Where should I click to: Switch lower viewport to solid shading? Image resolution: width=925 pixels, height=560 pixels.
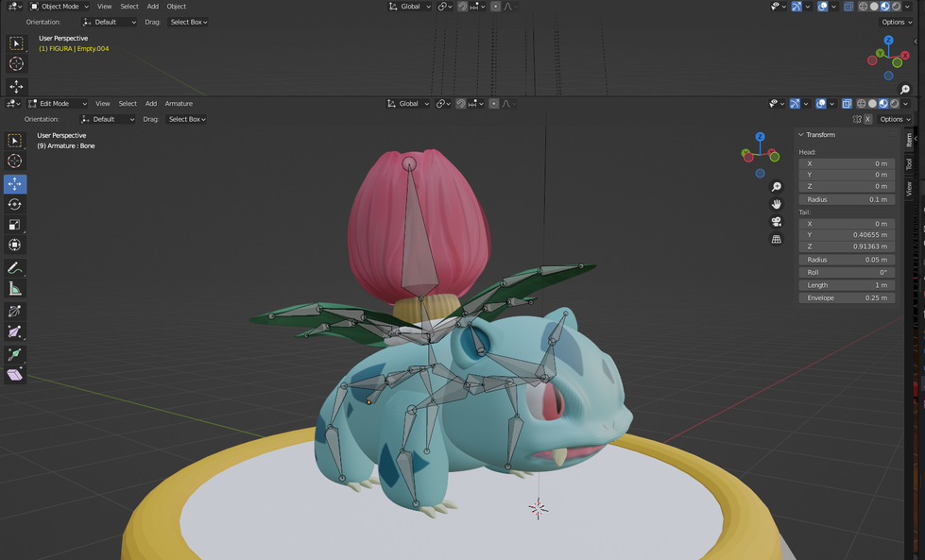[x=872, y=104]
